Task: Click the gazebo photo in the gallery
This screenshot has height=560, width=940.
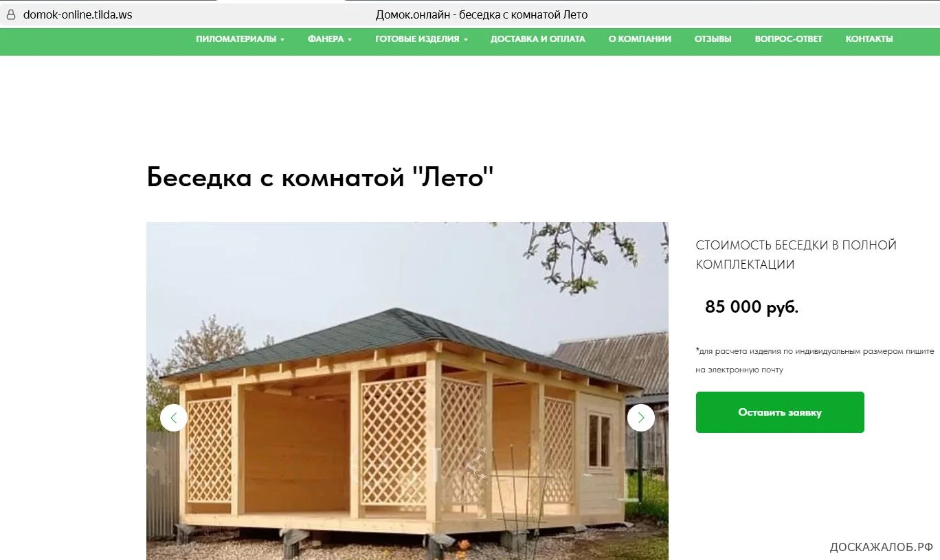Action: pos(407,390)
